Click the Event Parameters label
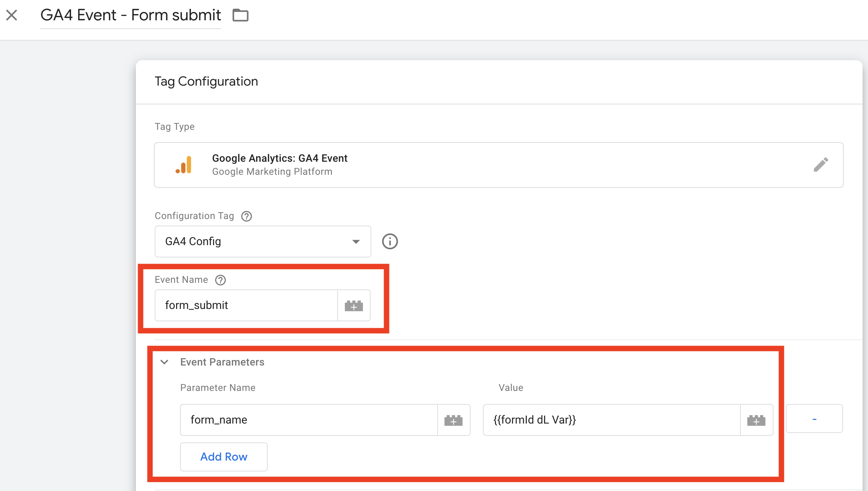The width and height of the screenshot is (868, 491). pyautogui.click(x=222, y=362)
